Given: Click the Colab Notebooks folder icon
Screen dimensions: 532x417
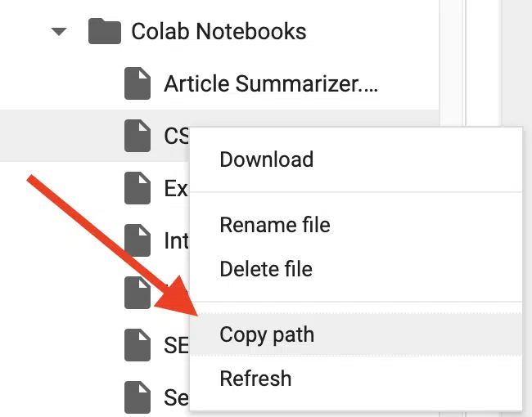Looking at the screenshot, I should tap(105, 31).
